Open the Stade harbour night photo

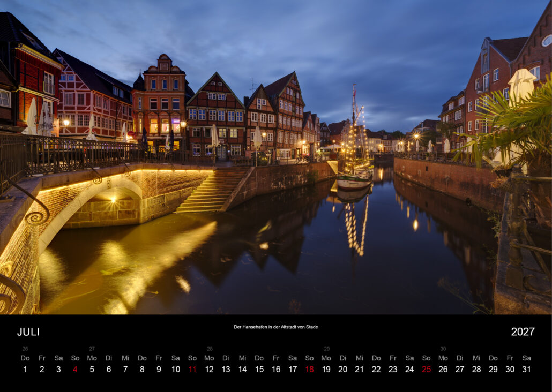coord(276,157)
